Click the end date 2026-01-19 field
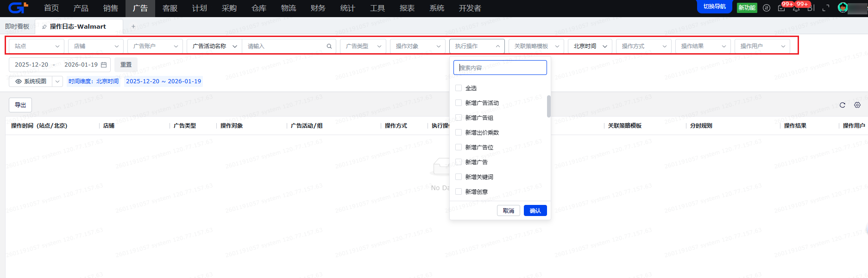Screen dimensions: 868x278 coord(81,65)
